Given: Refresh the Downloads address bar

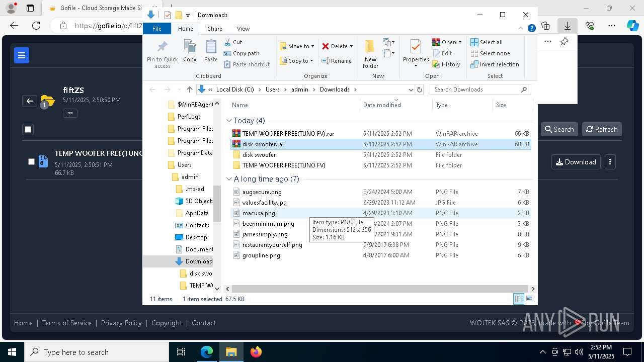Looking at the screenshot, I should click(x=420, y=89).
